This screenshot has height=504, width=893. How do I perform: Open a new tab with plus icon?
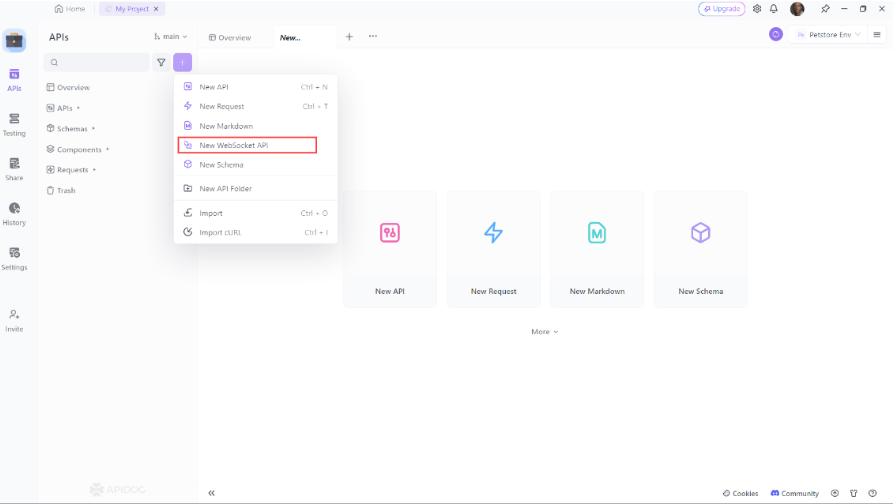[349, 36]
